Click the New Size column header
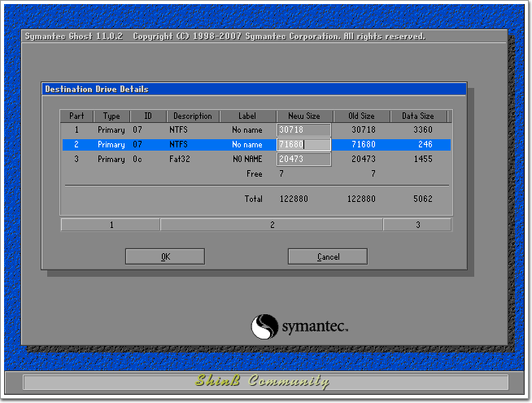532x403 pixels. [x=304, y=116]
